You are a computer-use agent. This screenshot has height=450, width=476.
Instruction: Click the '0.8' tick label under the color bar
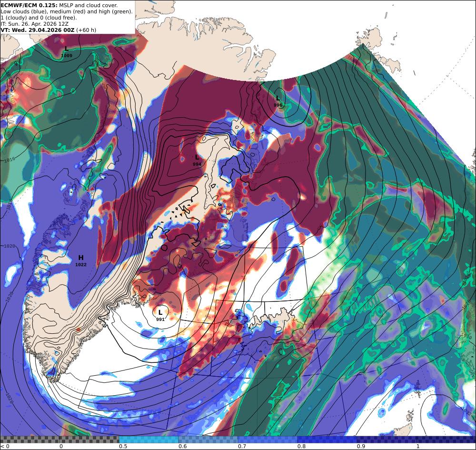click(301, 446)
